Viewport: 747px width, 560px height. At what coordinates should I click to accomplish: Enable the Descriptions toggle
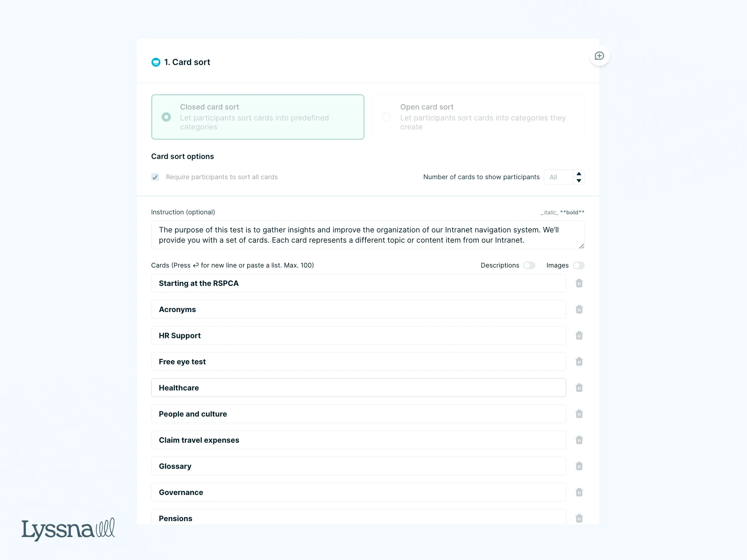coord(529,265)
